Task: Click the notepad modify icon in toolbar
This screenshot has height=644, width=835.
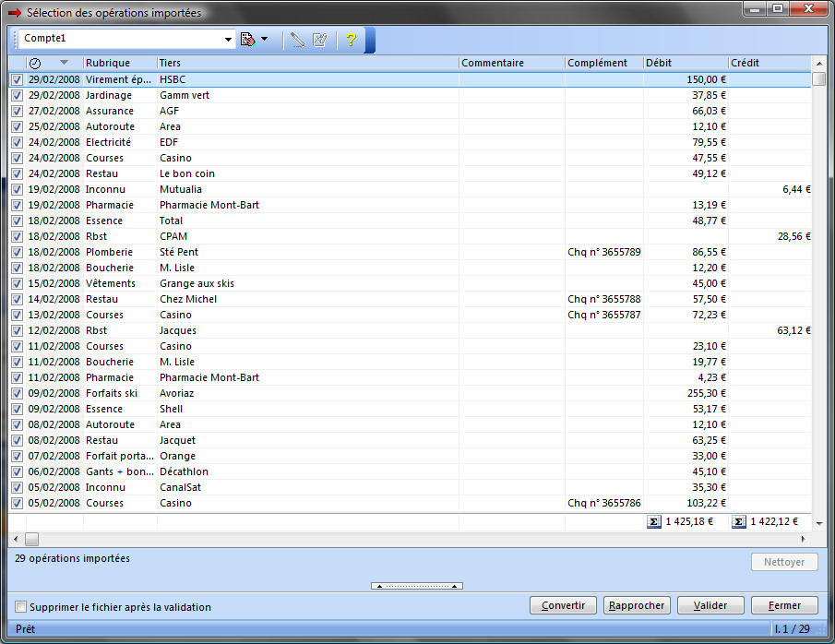Action: 320,40
